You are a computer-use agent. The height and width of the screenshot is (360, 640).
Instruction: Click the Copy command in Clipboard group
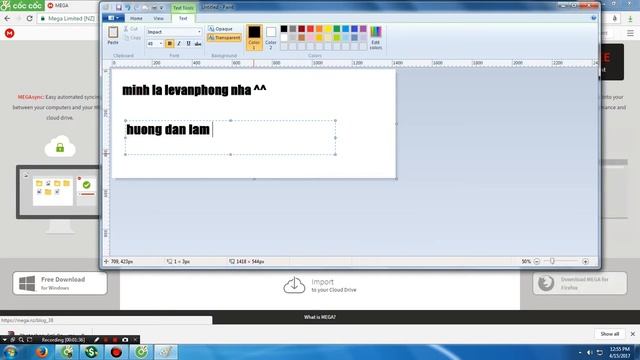(132, 38)
